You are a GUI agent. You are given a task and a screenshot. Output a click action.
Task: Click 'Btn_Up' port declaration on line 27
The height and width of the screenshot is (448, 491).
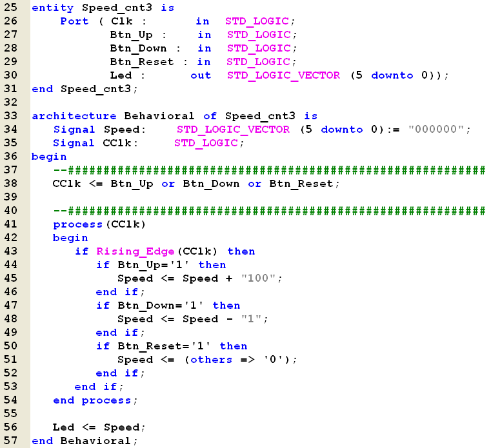[x=131, y=35]
